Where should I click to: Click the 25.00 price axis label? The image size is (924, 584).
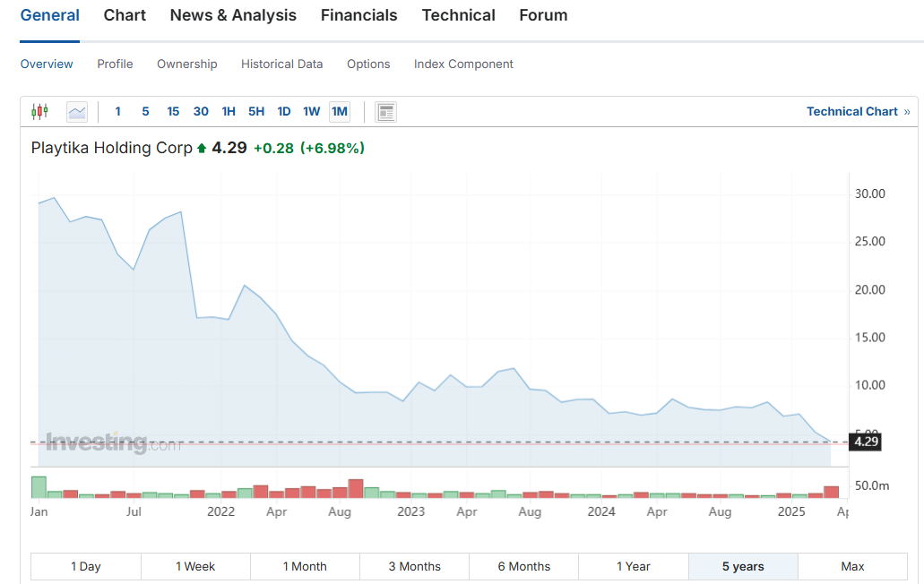coord(870,241)
